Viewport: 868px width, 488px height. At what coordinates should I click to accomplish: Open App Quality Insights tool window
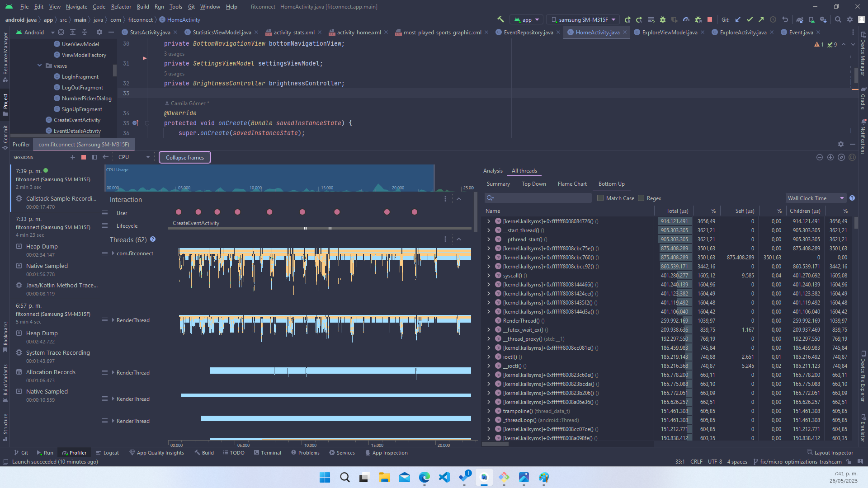tap(156, 452)
